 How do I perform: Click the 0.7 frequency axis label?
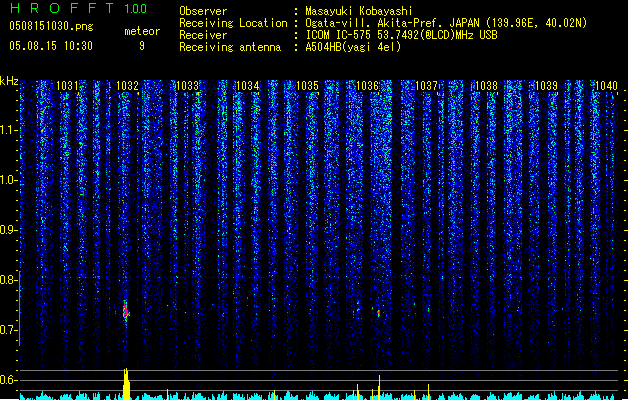coord(8,330)
